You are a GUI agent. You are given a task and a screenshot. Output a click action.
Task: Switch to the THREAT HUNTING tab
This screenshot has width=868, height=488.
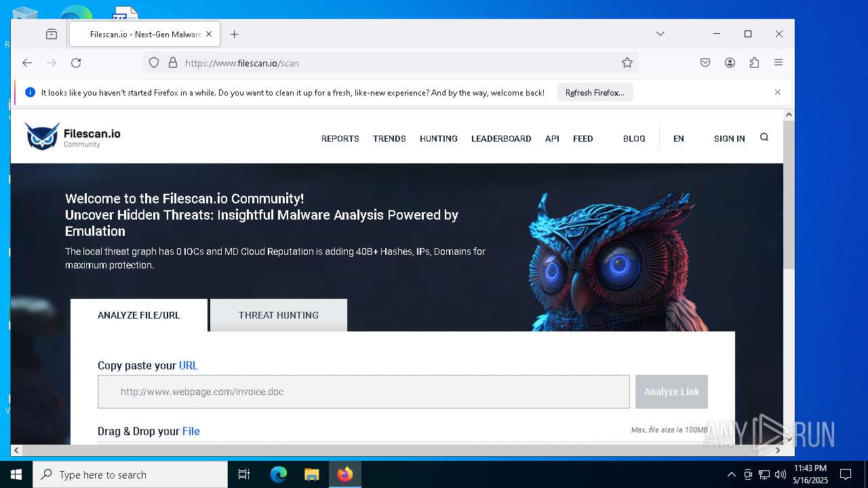(279, 315)
